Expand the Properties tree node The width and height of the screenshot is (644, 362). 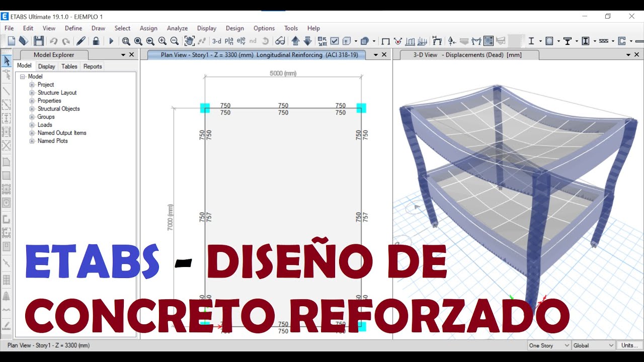pyautogui.click(x=32, y=101)
